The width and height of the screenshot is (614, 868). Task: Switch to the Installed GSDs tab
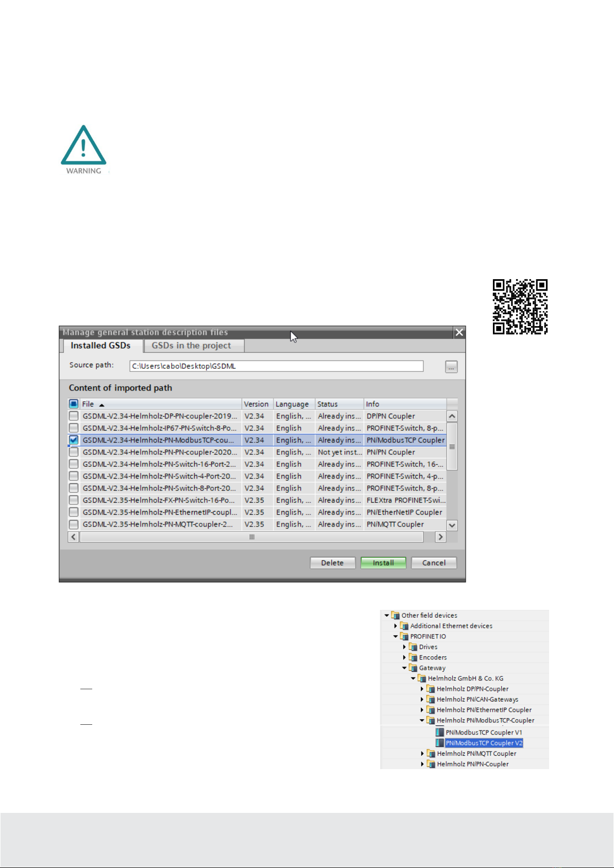click(x=100, y=346)
